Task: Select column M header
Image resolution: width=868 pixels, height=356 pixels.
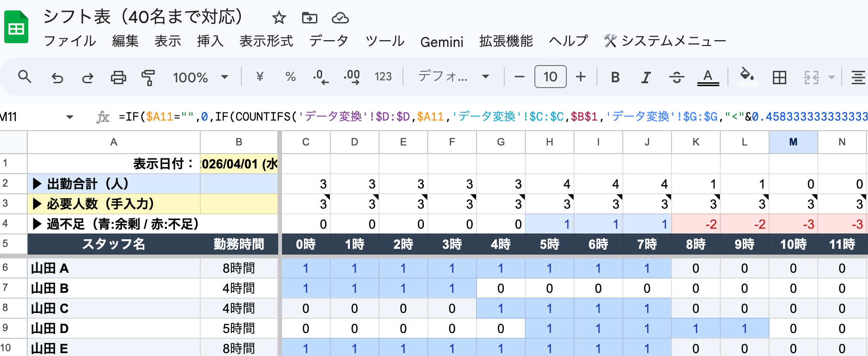Action: (793, 142)
